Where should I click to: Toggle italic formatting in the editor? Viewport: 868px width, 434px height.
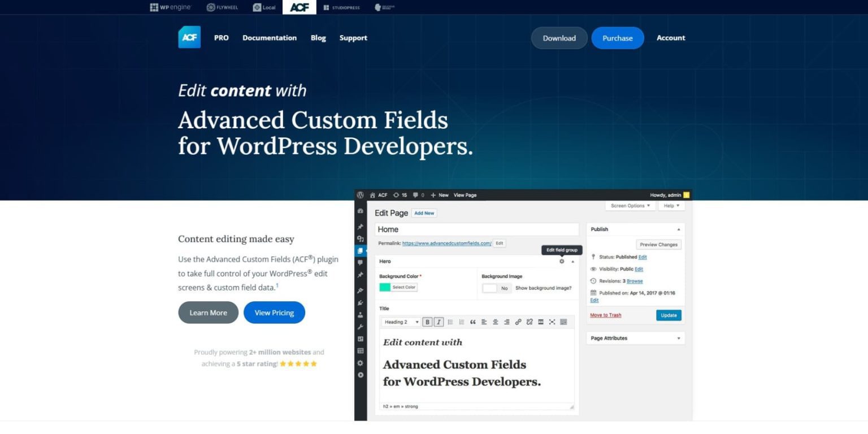pyautogui.click(x=439, y=322)
